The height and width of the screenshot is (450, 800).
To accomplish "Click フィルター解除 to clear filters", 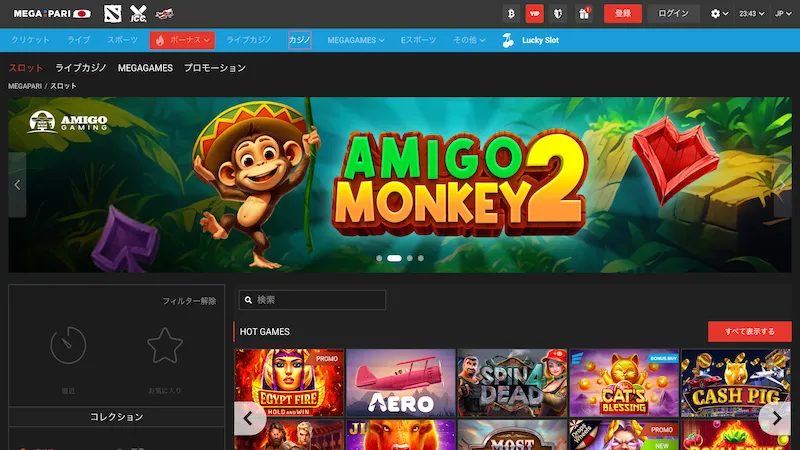I will 189,301.
